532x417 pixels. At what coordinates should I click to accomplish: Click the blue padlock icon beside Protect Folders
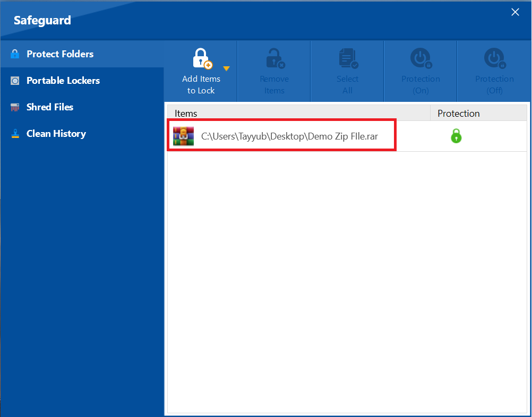pos(15,54)
